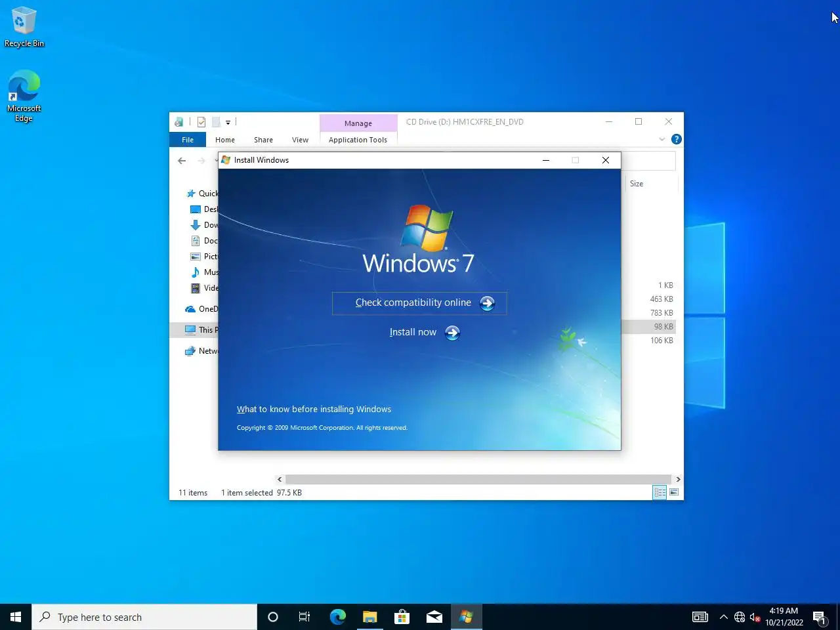Open Customize Quick Access Toolbar dropdown

(x=228, y=122)
